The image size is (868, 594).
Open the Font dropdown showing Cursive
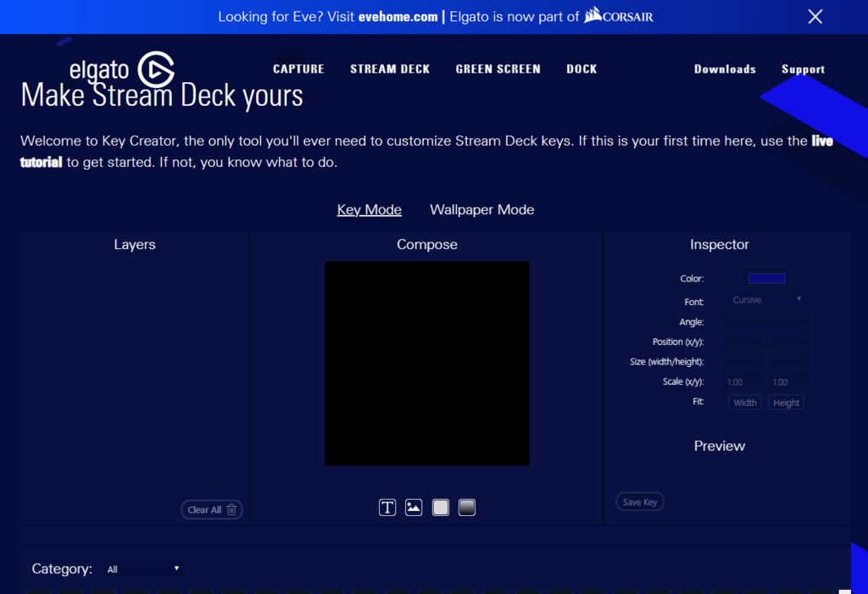point(766,300)
